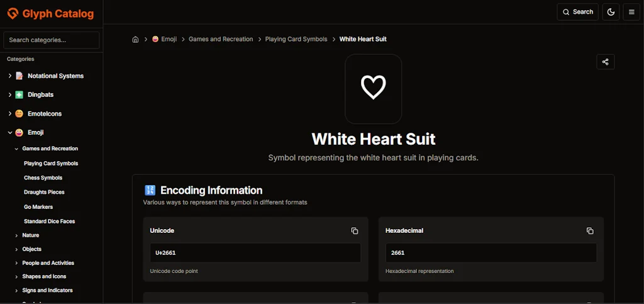Select People and Activities label

pos(48,262)
